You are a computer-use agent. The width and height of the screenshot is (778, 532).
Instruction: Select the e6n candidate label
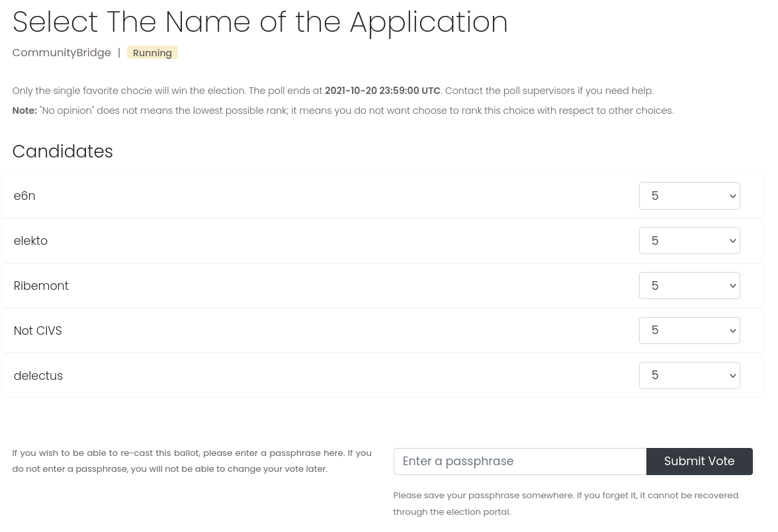[24, 196]
